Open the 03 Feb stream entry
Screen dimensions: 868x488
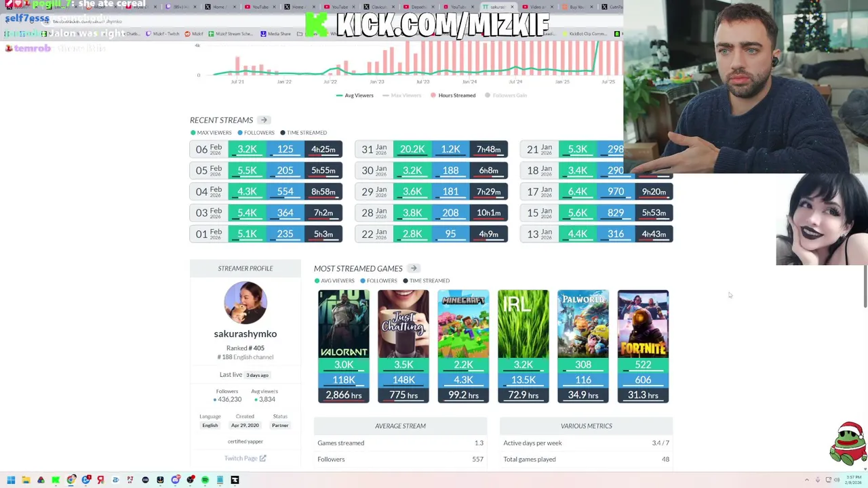pyautogui.click(x=267, y=213)
